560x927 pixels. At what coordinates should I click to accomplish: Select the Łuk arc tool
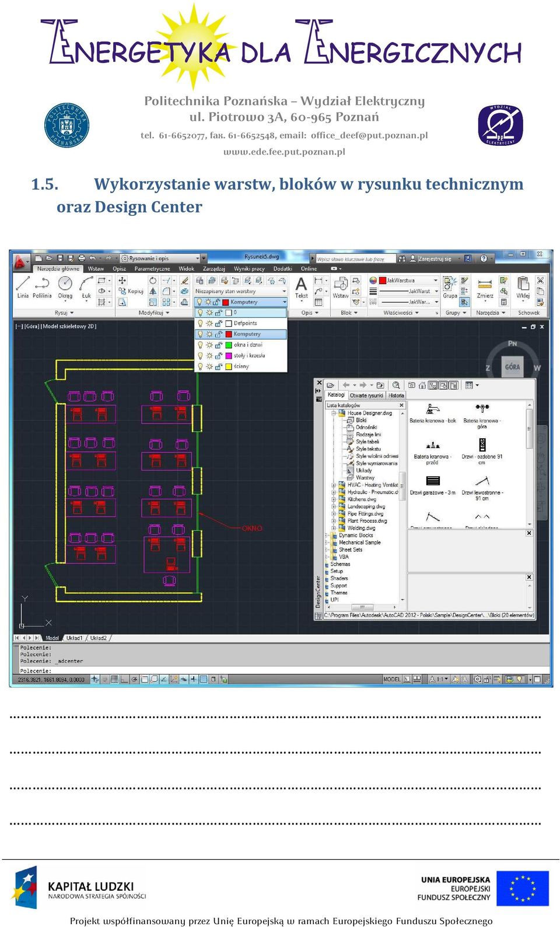click(x=86, y=288)
